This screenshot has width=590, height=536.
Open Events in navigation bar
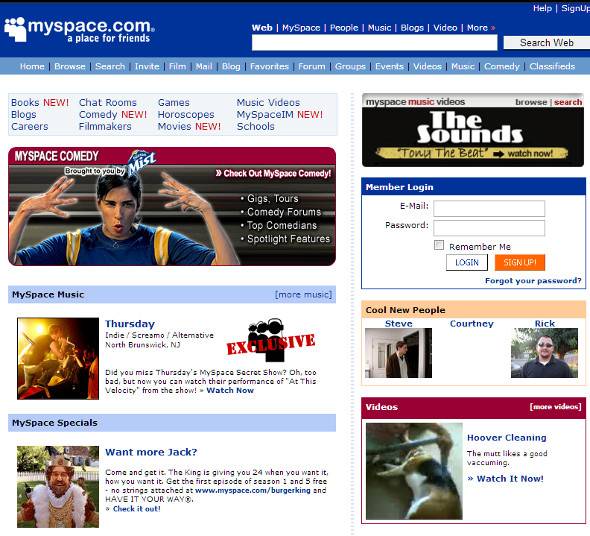[389, 66]
